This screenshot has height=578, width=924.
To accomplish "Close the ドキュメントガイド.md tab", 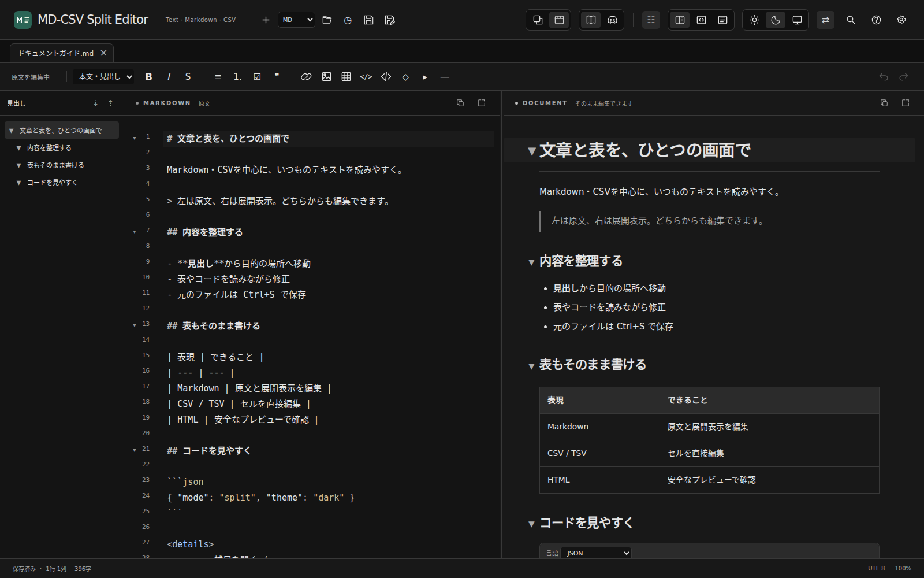I will (x=103, y=53).
